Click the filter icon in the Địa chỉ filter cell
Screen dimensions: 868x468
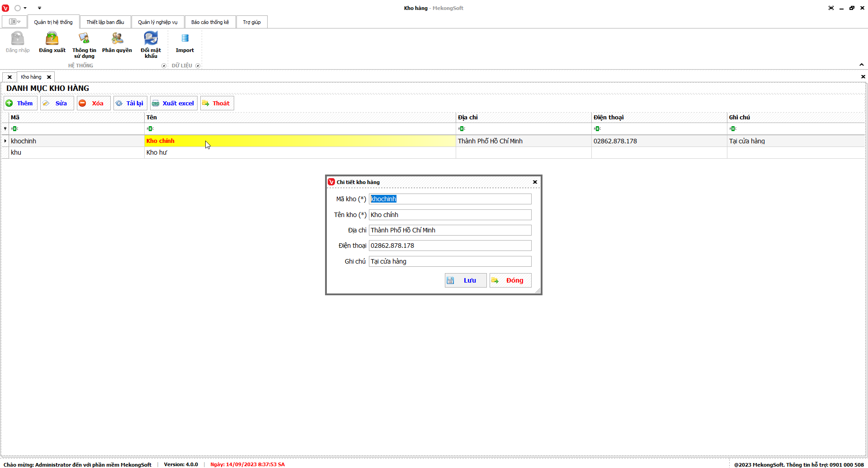[462, 129]
